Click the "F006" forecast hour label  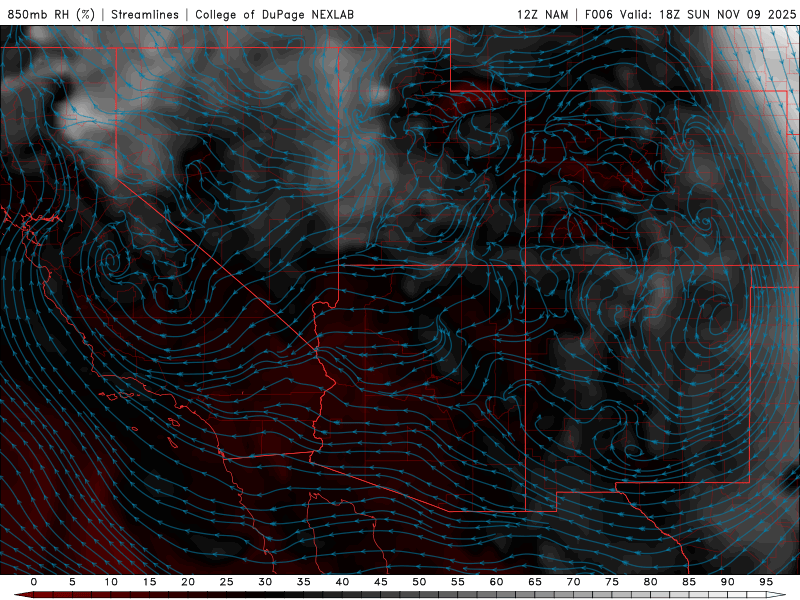pyautogui.click(x=599, y=14)
